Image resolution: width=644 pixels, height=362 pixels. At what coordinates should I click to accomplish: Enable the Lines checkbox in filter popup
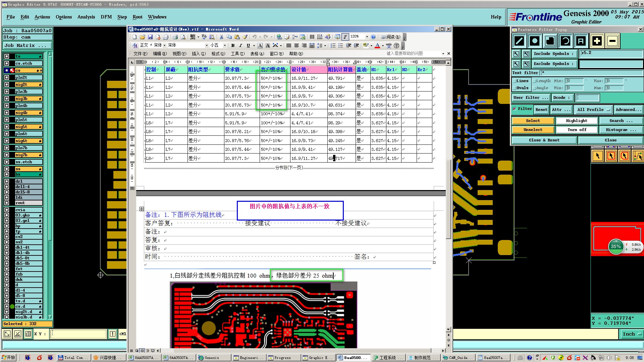tap(515, 81)
